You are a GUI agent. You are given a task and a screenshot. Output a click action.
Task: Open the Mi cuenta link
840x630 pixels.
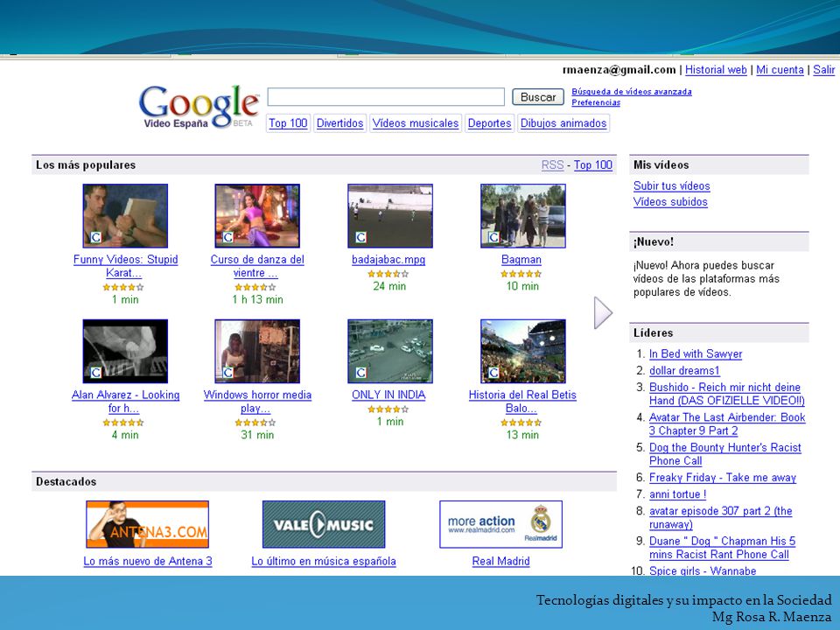click(780, 70)
